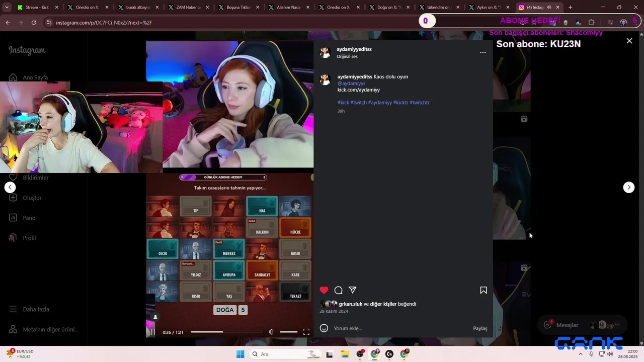
Task: Go to Instagram Ana Sayfa
Action: [x=28, y=77]
